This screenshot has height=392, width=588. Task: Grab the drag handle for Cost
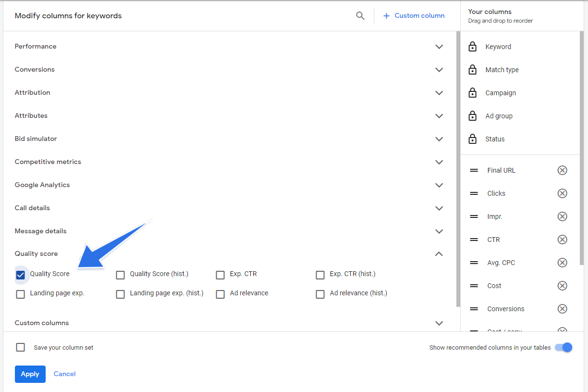pyautogui.click(x=474, y=286)
